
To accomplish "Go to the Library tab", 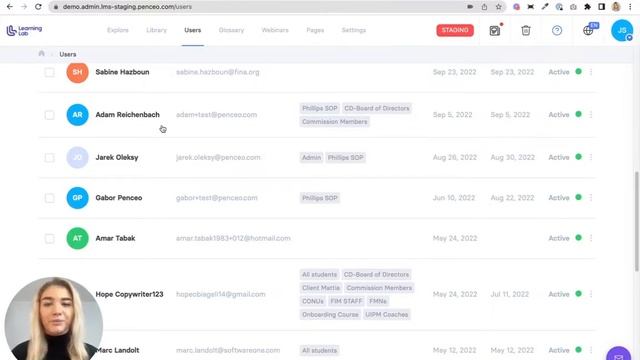I will [x=156, y=30].
